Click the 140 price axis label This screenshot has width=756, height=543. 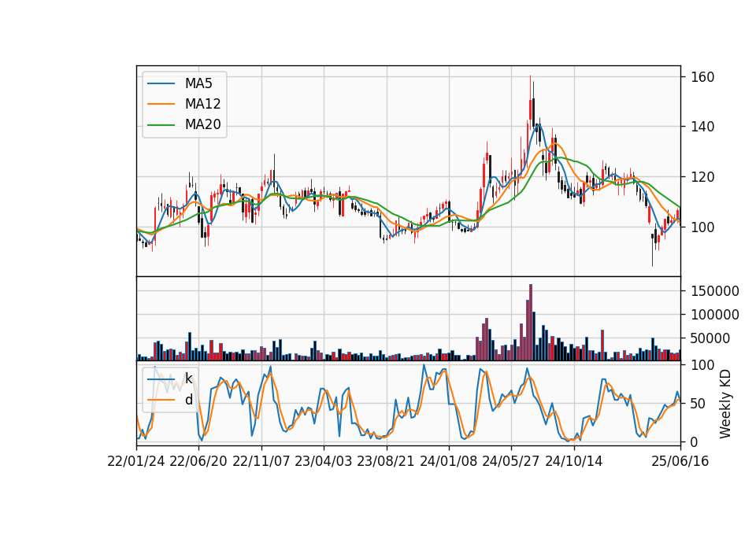click(x=702, y=127)
